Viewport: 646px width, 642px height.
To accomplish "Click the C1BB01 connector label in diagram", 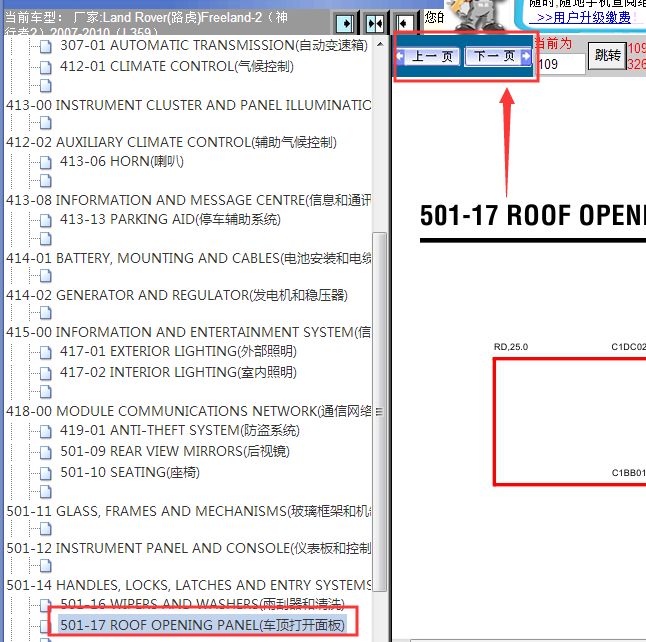I will pyautogui.click(x=628, y=473).
